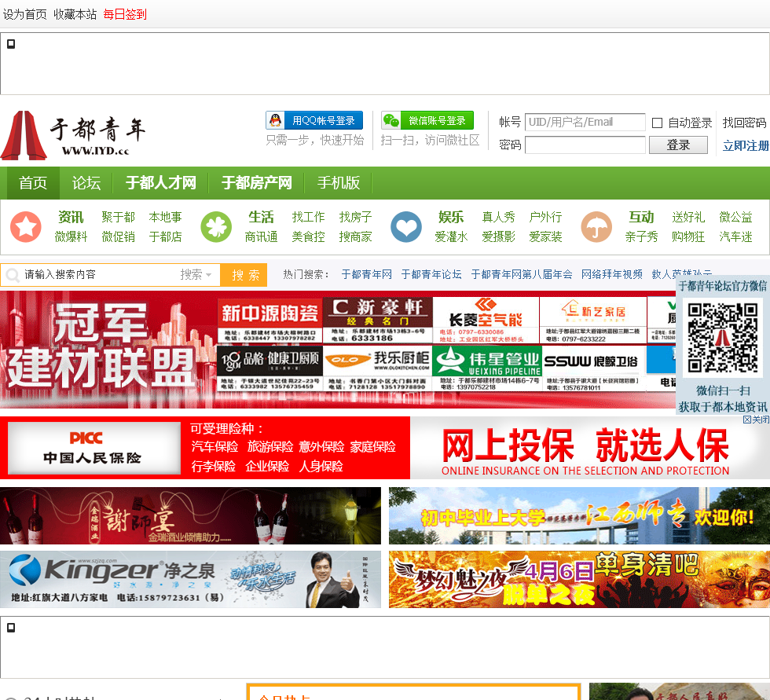Open the 微爆料 link
This screenshot has width=770, height=700.
pyautogui.click(x=71, y=236)
